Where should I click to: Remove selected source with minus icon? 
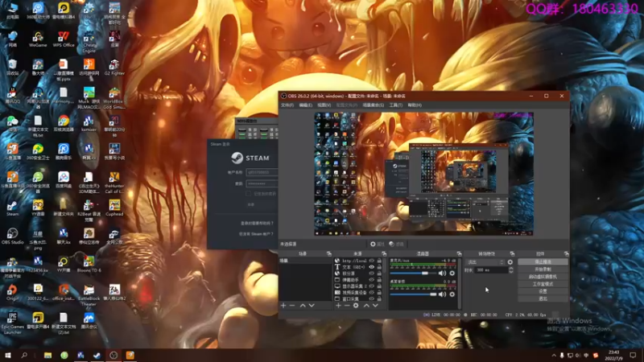tap(347, 306)
